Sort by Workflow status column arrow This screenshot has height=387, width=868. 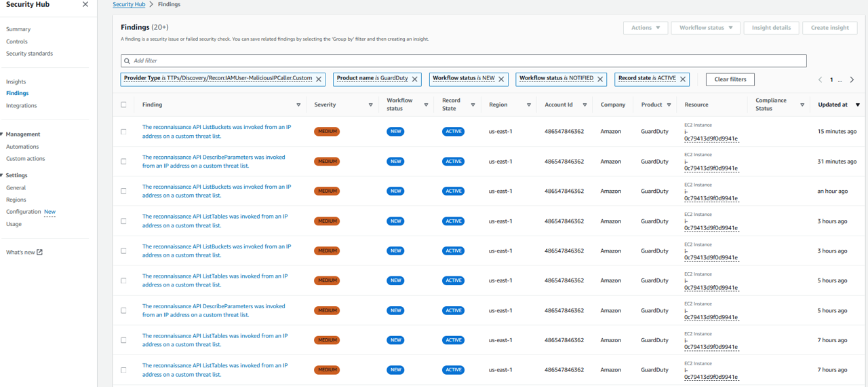tap(426, 105)
